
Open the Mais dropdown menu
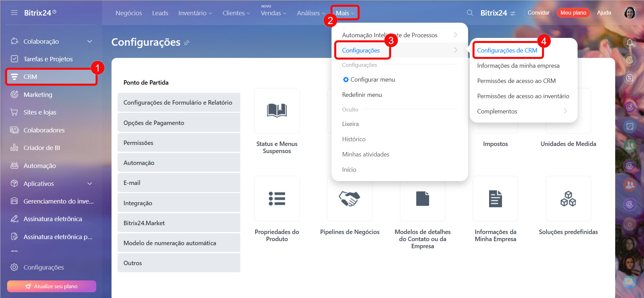pyautogui.click(x=345, y=13)
